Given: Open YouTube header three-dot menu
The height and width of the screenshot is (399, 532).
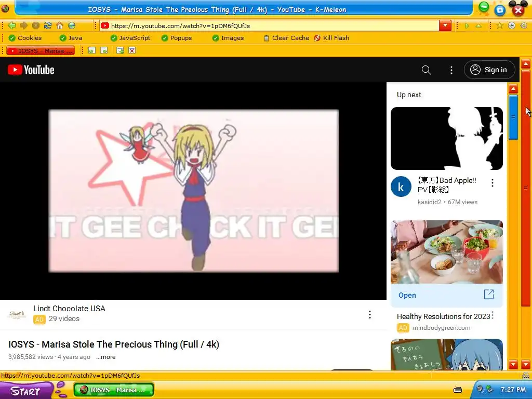Looking at the screenshot, I should 451,70.
